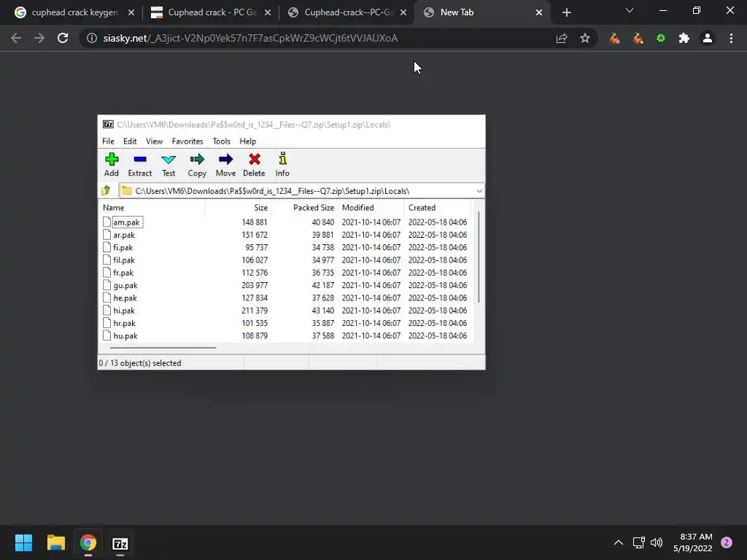This screenshot has height=560, width=747.
Task: Click the vertical scrollbar in file list
Action: (479, 257)
